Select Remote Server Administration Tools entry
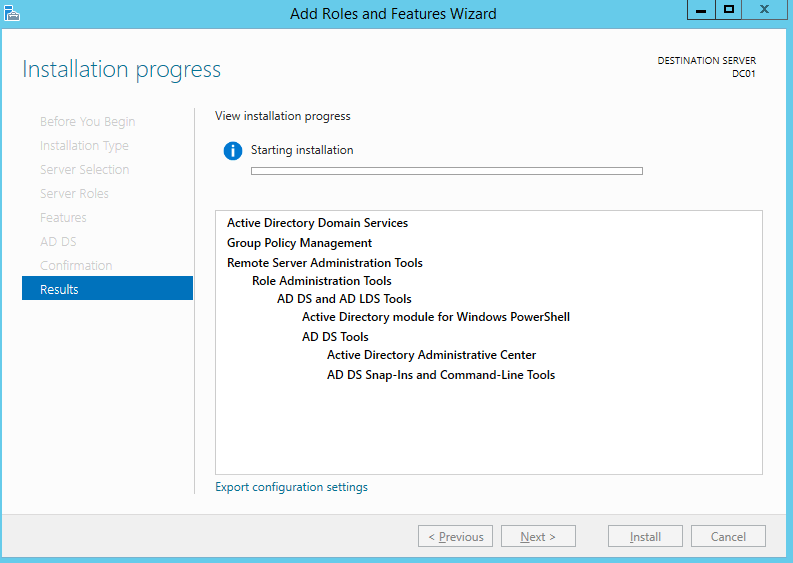The height and width of the screenshot is (563, 793). pyautogui.click(x=325, y=263)
